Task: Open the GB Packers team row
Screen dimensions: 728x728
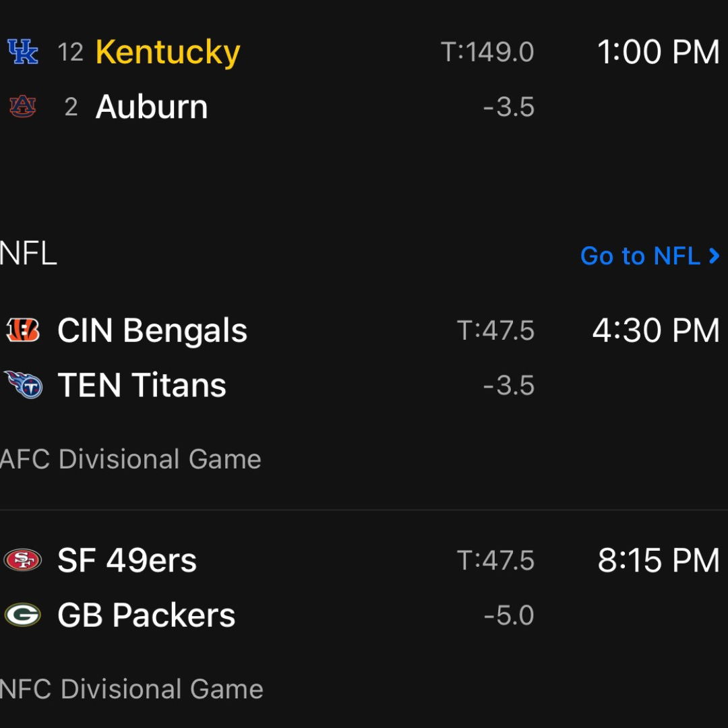Action: pos(146,615)
